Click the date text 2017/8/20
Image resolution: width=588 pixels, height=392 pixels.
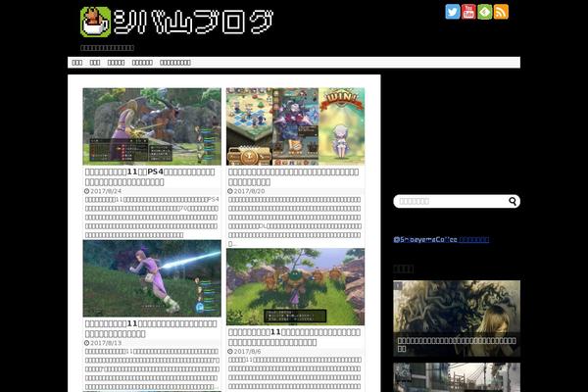(249, 191)
